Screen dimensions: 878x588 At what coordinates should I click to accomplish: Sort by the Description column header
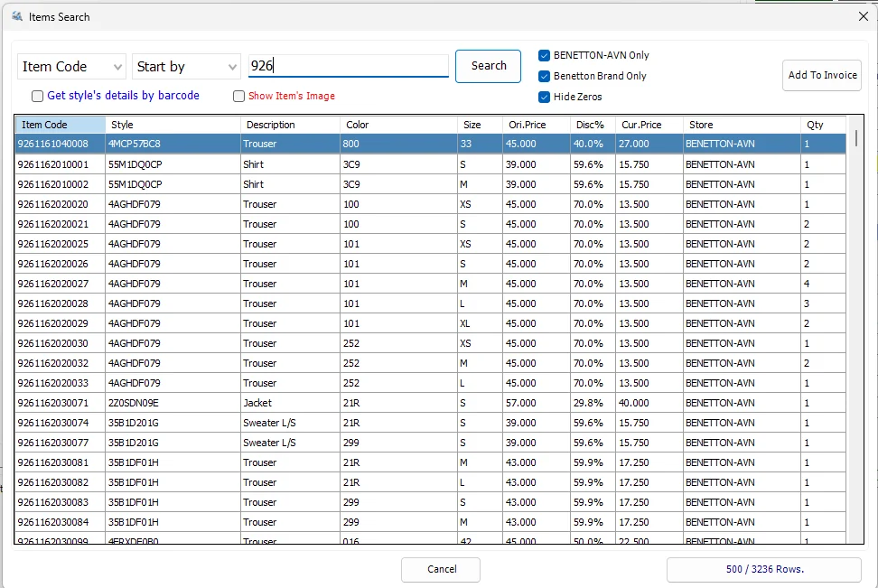[x=290, y=125]
